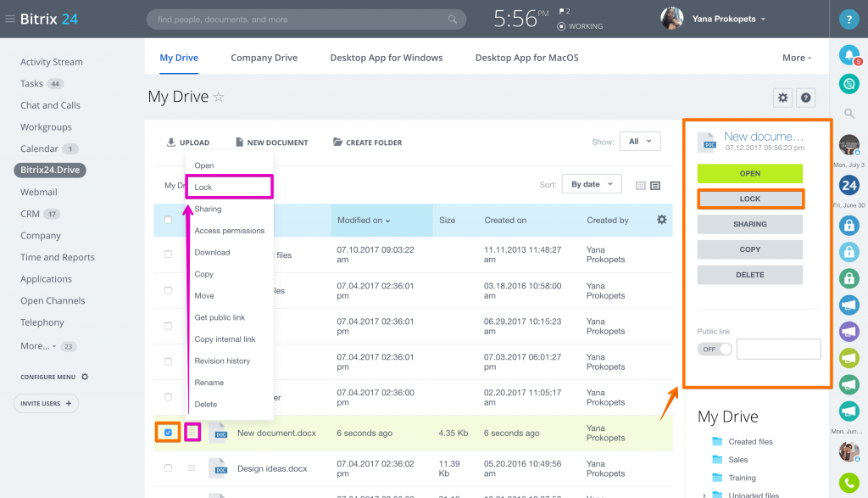868x498 pixels.
Task: Open the Sort By date dropdown
Action: (592, 184)
